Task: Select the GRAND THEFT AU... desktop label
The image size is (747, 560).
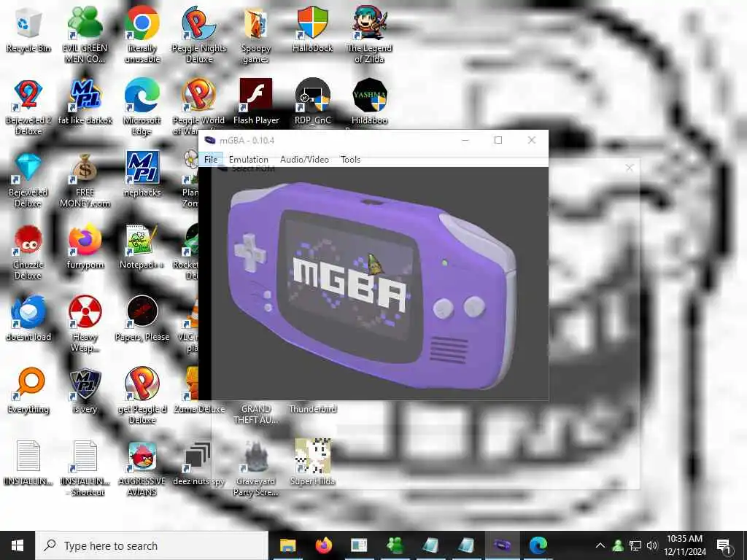Action: 256,414
